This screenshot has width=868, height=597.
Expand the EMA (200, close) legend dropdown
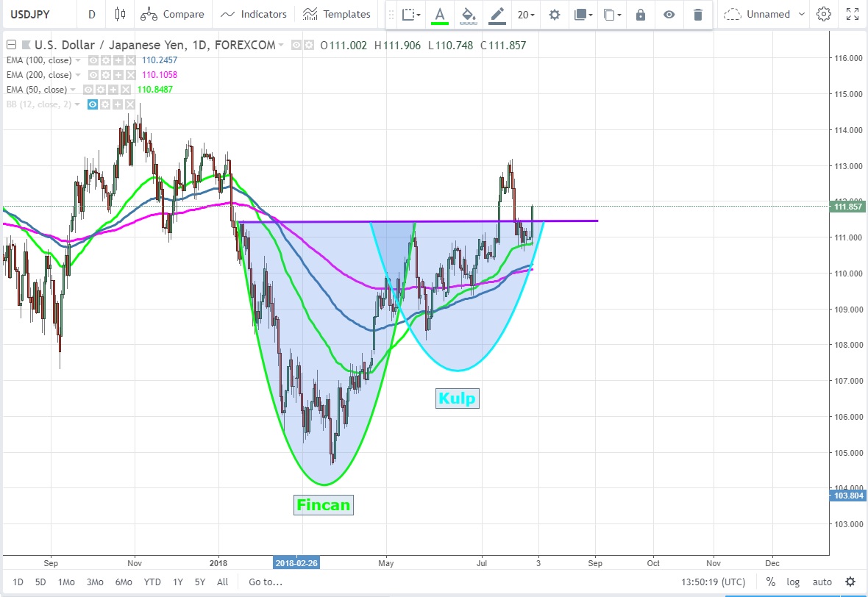78,75
